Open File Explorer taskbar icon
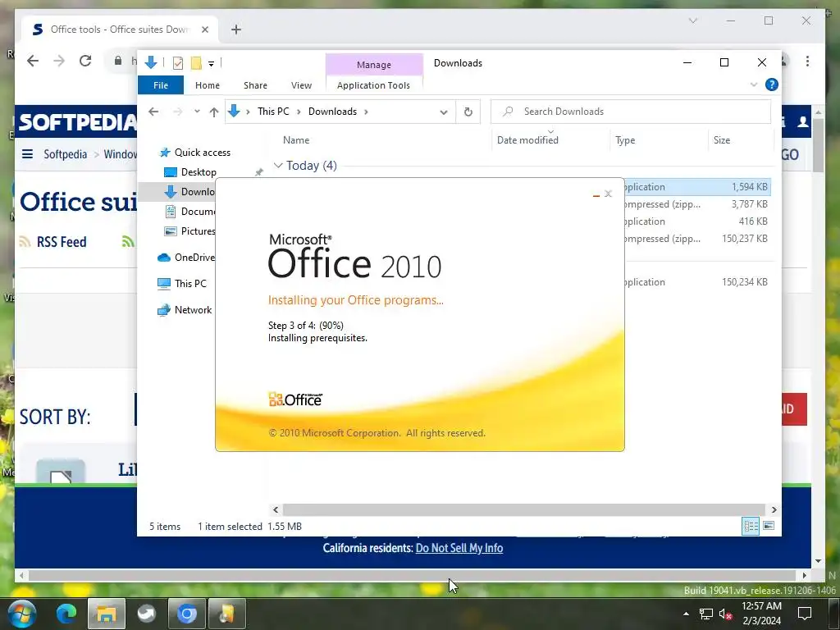The width and height of the screenshot is (840, 630). [106, 614]
